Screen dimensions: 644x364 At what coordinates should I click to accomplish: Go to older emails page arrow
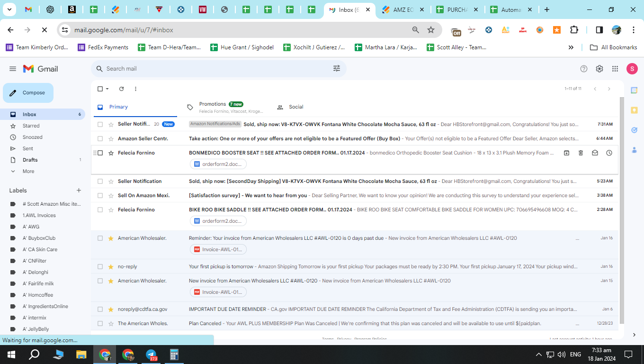609,89
